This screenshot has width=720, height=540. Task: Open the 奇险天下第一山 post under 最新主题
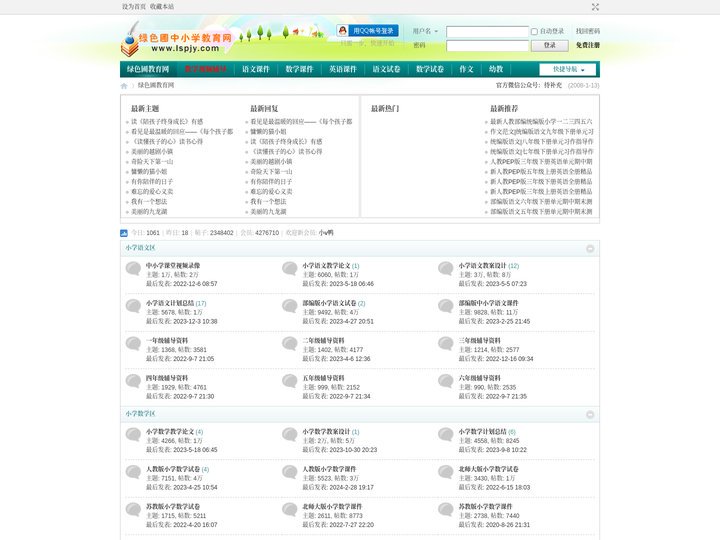(152, 162)
